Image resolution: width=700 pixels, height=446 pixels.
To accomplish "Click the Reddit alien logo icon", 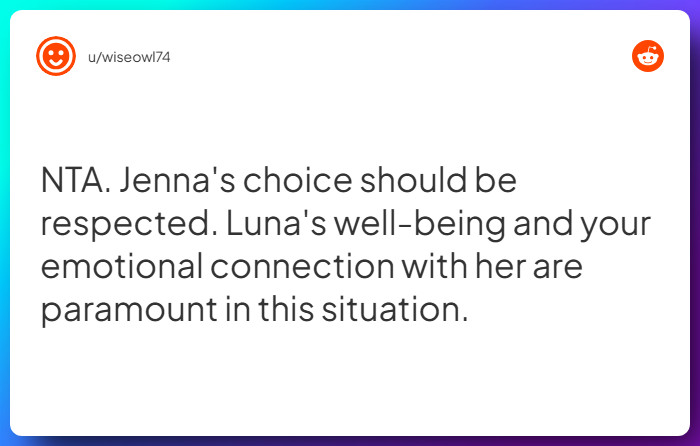I will [648, 56].
